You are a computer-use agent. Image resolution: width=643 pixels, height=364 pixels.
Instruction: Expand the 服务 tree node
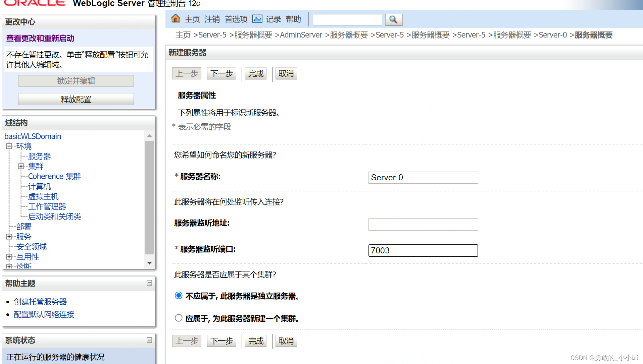coord(9,237)
